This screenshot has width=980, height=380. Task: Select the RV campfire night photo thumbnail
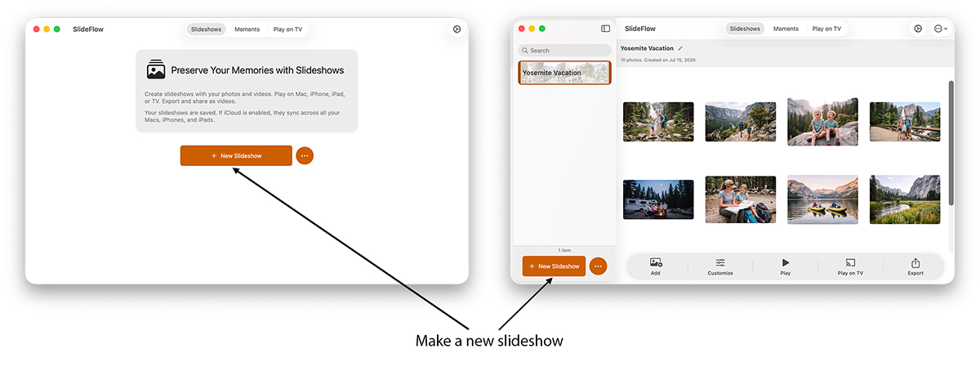[x=658, y=199]
